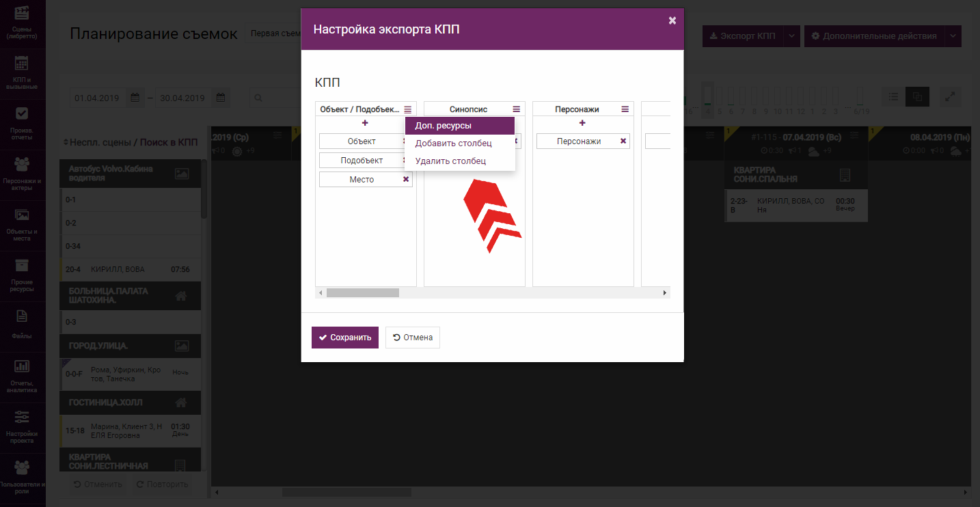This screenshot has height=507, width=980.
Task: Open Прочие ресурсы sidebar section
Action: pyautogui.click(x=22, y=275)
